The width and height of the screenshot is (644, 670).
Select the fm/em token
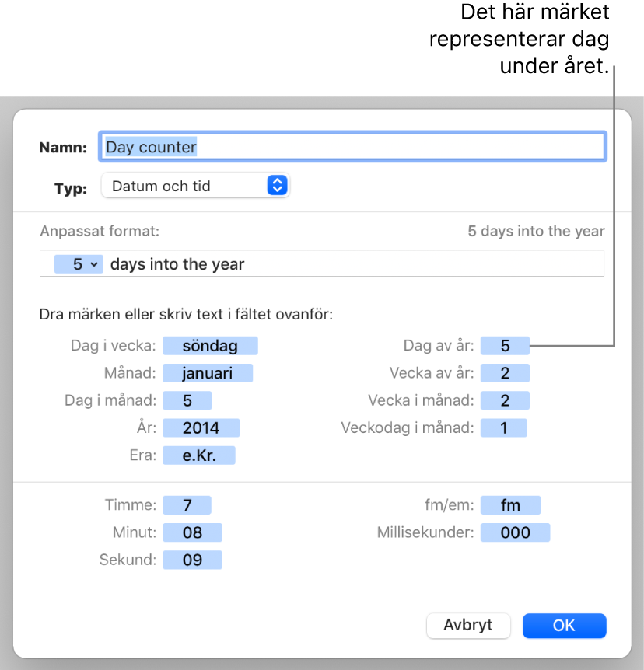(510, 505)
